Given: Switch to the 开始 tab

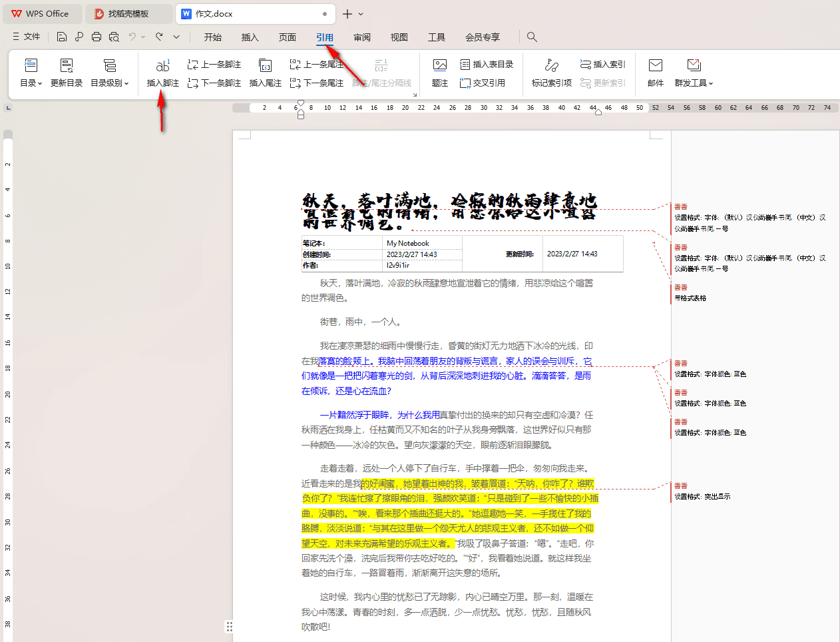Looking at the screenshot, I should coord(213,37).
